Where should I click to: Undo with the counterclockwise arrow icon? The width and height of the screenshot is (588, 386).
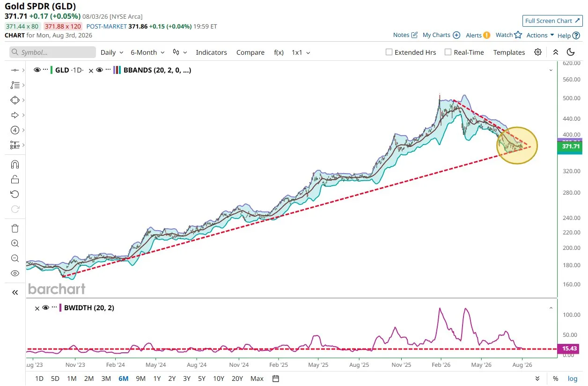15,194
